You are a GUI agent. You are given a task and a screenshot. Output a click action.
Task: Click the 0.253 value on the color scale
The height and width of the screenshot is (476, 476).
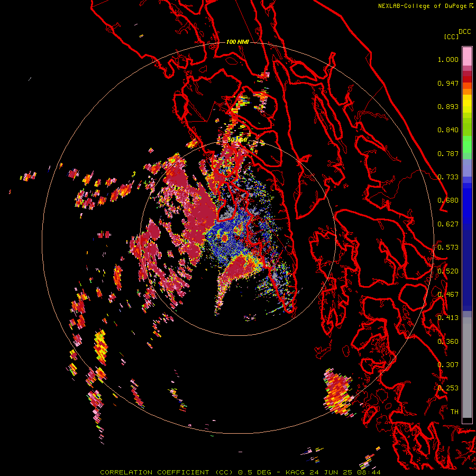pyautogui.click(x=448, y=388)
